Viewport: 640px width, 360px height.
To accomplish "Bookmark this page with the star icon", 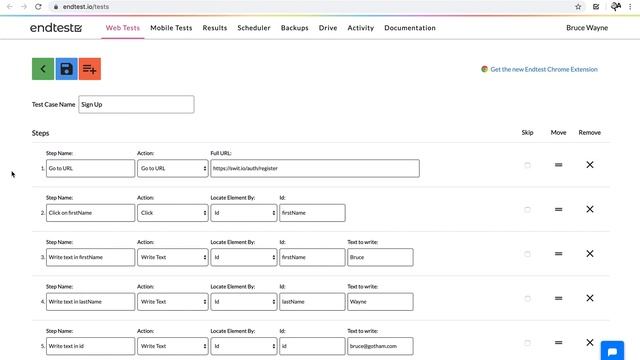I will pyautogui.click(x=578, y=7).
